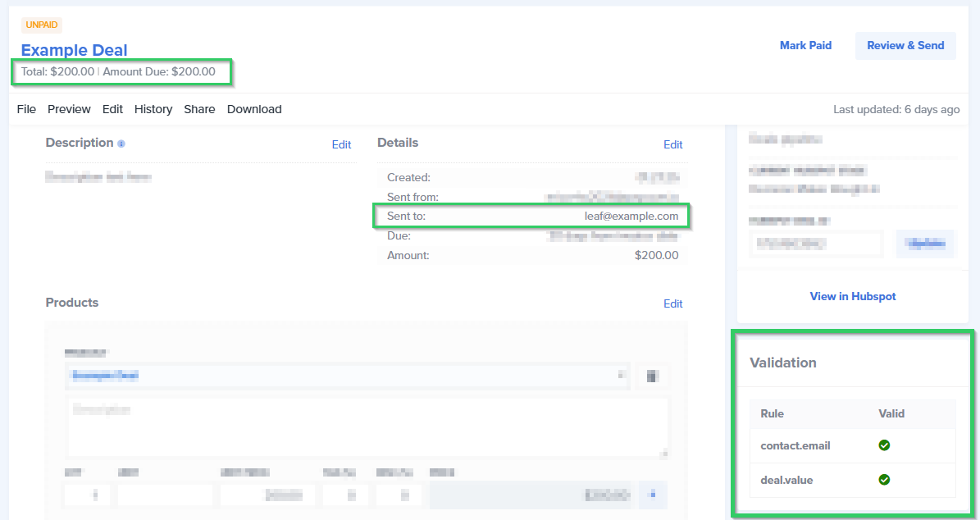Image resolution: width=980 pixels, height=520 pixels.
Task: Click Edit in the Products section
Action: pyautogui.click(x=673, y=303)
